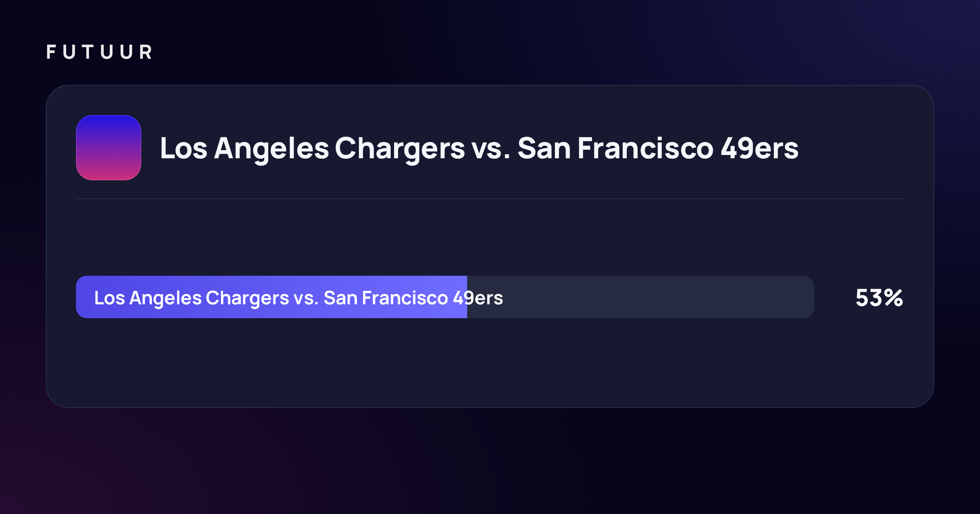Click the unfilled dark part of the progress bar

641,297
